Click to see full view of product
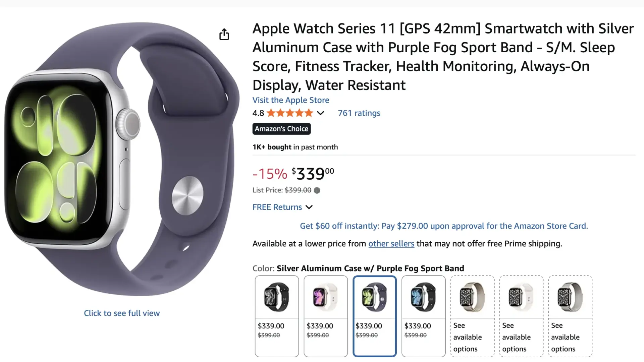Image resolution: width=644 pixels, height=362 pixels. (x=122, y=313)
